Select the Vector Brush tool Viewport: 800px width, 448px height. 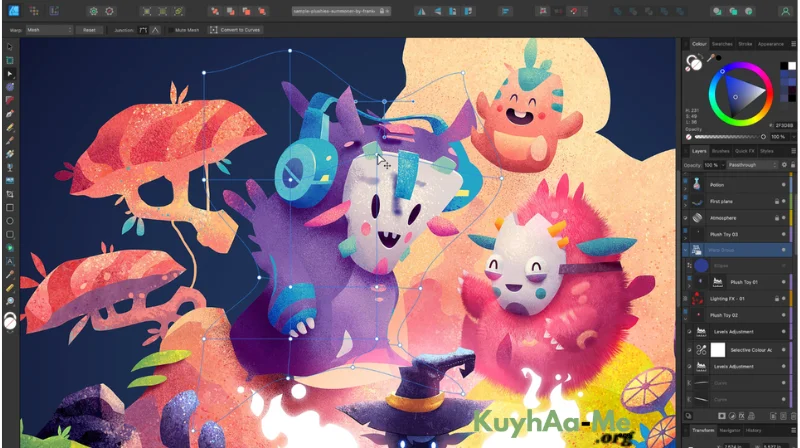coord(10,140)
